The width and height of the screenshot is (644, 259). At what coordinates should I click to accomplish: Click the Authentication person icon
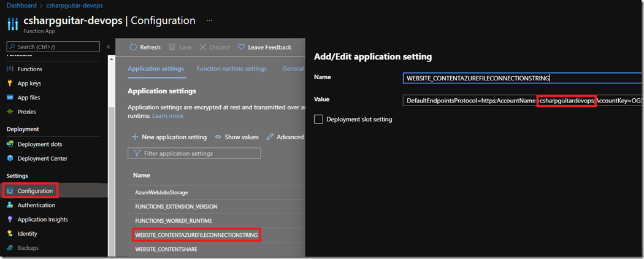tap(10, 205)
